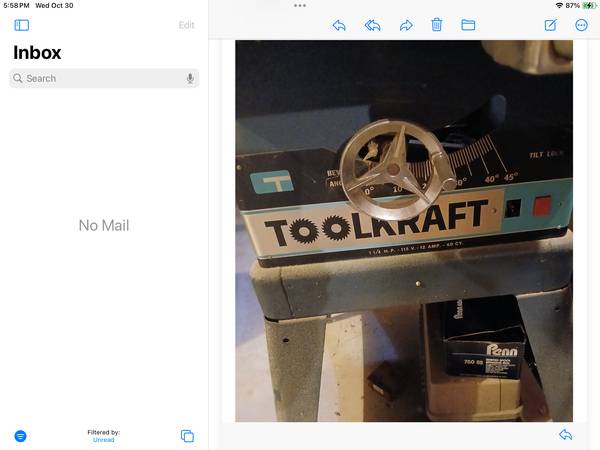The width and height of the screenshot is (600, 450).
Task: Compose a new message icon
Action: (x=550, y=25)
